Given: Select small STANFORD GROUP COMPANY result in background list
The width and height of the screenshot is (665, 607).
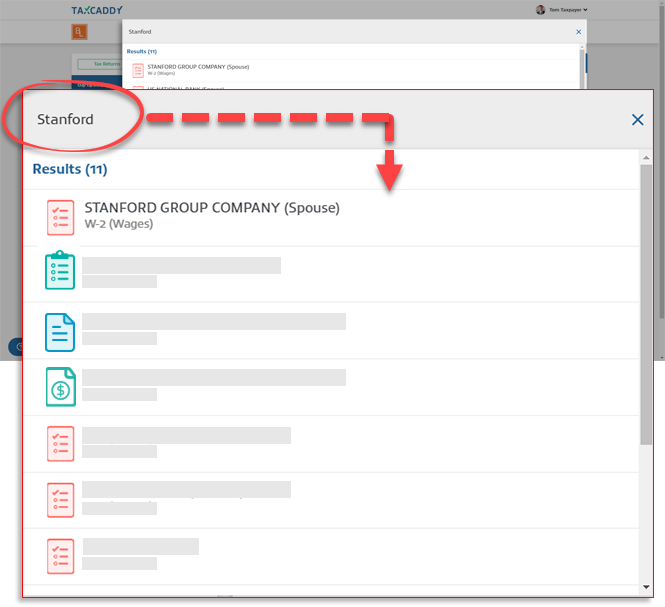Looking at the screenshot, I should coord(352,70).
